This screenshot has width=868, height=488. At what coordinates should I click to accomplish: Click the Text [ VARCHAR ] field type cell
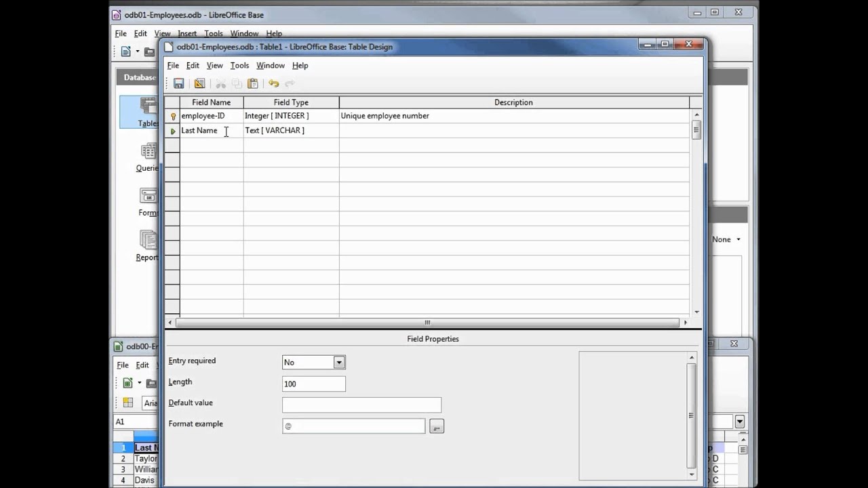tap(291, 131)
